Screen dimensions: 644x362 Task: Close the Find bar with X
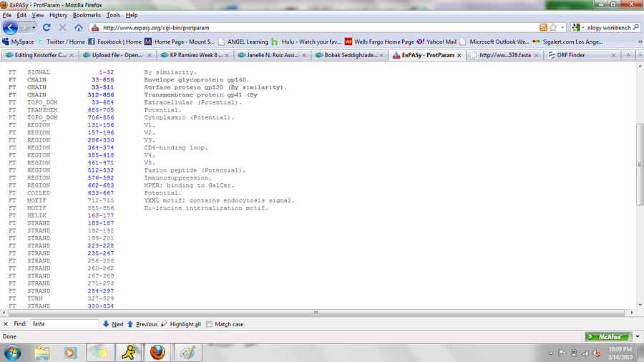click(x=6, y=324)
